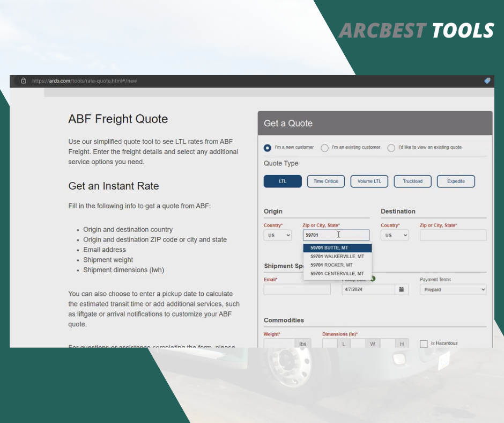Select the Expedite quote type
Viewport: 504px width, 423px height.
[x=456, y=181]
